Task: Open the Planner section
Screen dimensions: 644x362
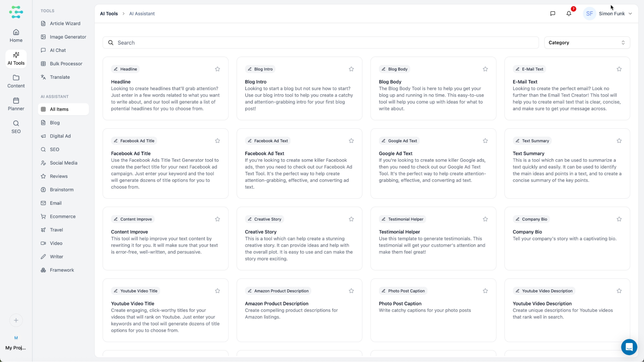Action: (16, 104)
